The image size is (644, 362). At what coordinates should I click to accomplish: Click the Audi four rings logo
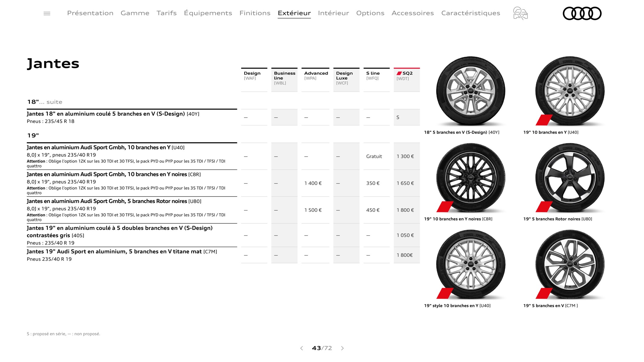click(582, 13)
